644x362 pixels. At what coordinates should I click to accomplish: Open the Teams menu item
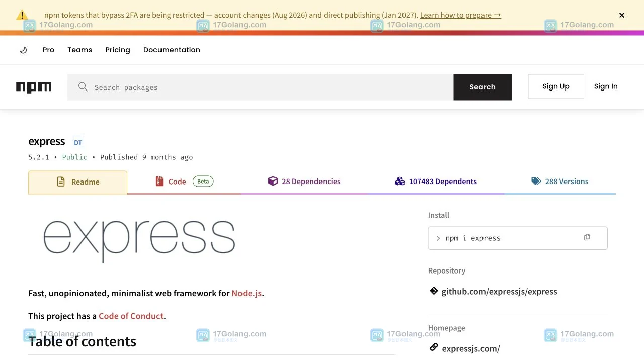pyautogui.click(x=80, y=50)
